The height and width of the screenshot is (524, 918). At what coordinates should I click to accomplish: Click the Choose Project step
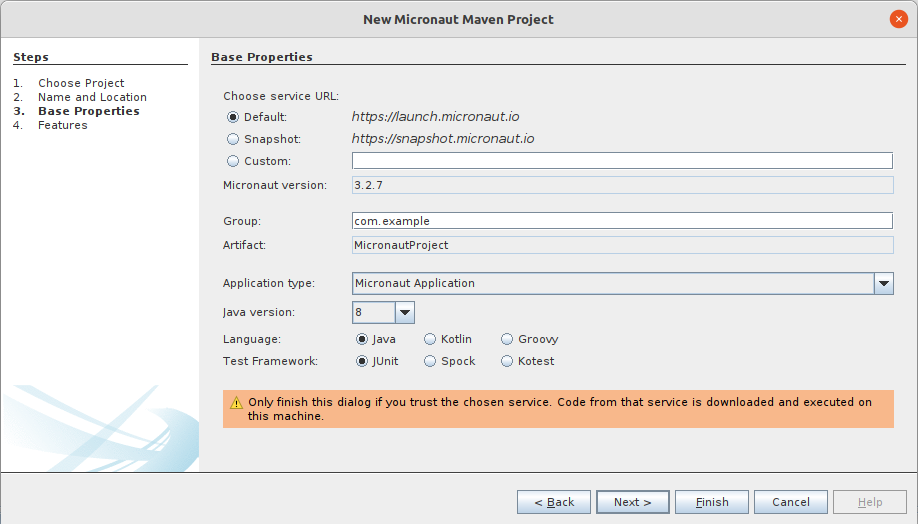(x=81, y=83)
